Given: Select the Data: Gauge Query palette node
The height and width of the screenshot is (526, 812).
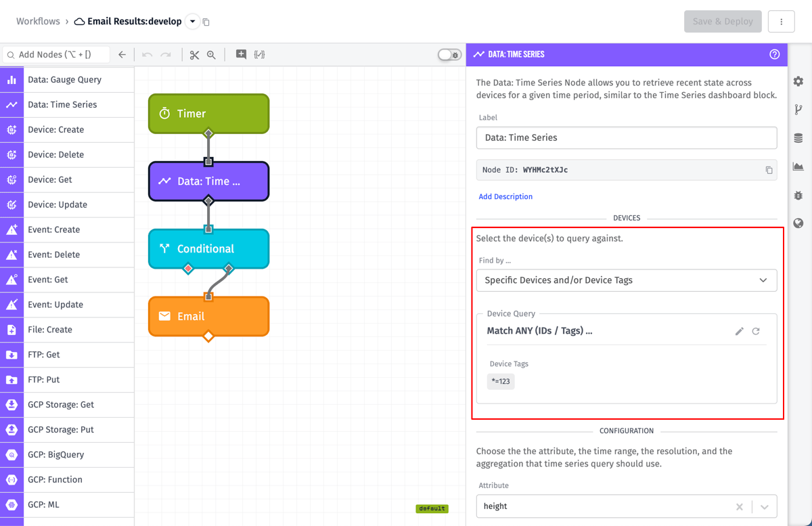Looking at the screenshot, I should (x=67, y=79).
